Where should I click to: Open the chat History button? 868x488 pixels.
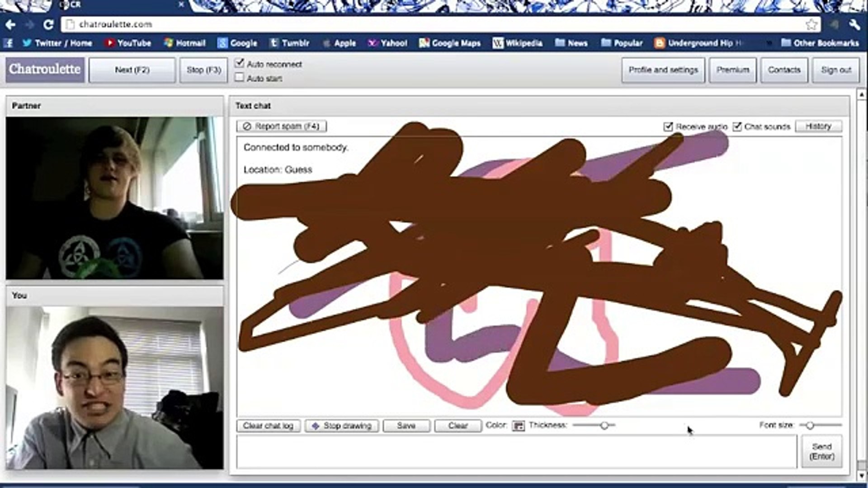click(x=818, y=126)
